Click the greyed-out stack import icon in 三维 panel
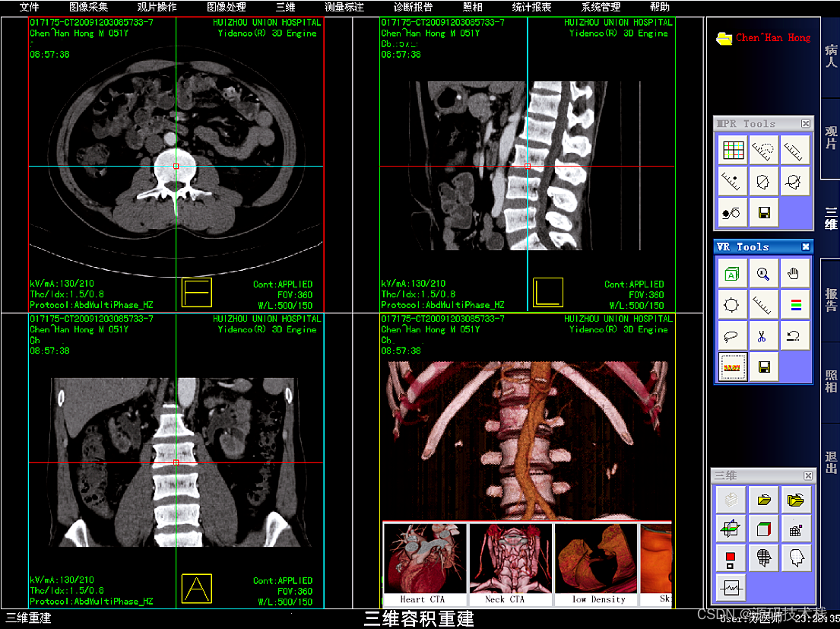Image resolution: width=840 pixels, height=629 pixels. 731,500
